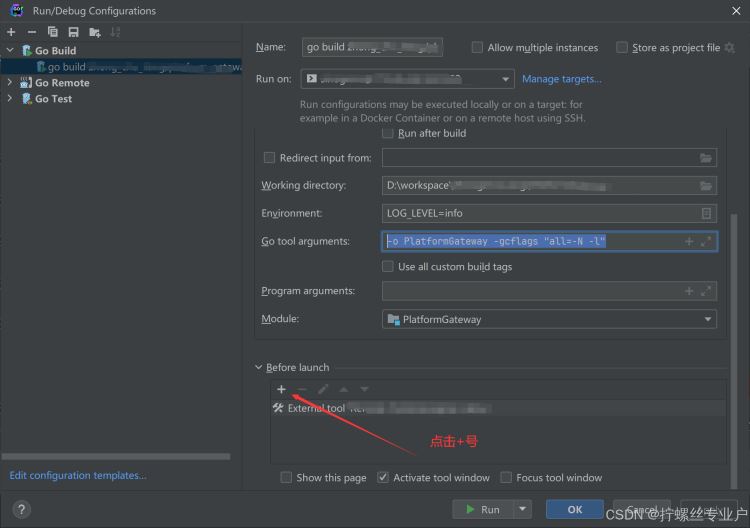
Task: Insert macro plus in Program arguments
Action: click(689, 291)
